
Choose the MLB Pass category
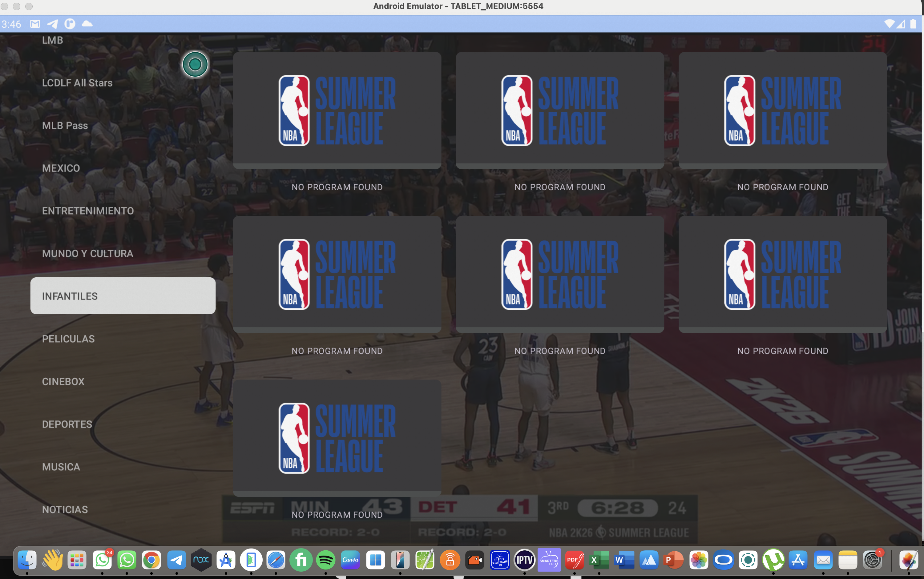[x=65, y=125]
